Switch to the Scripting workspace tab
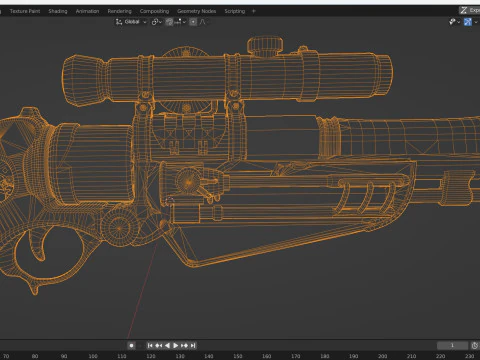Screen dimensions: 480x360 pyautogui.click(x=234, y=11)
